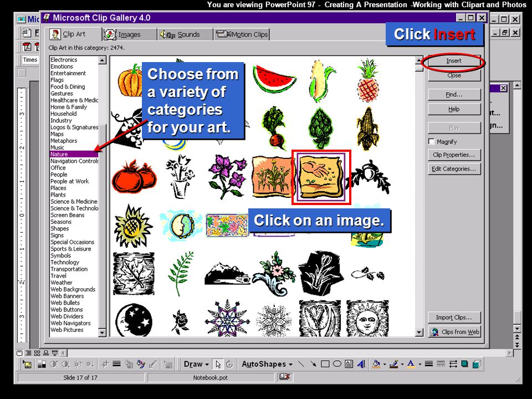The width and height of the screenshot is (532, 399).
Task: Switch to Outline View button
Action: click(x=28, y=353)
